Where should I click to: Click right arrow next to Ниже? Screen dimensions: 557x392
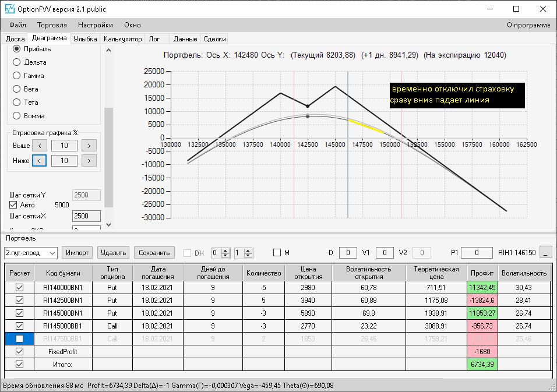pyautogui.click(x=89, y=161)
